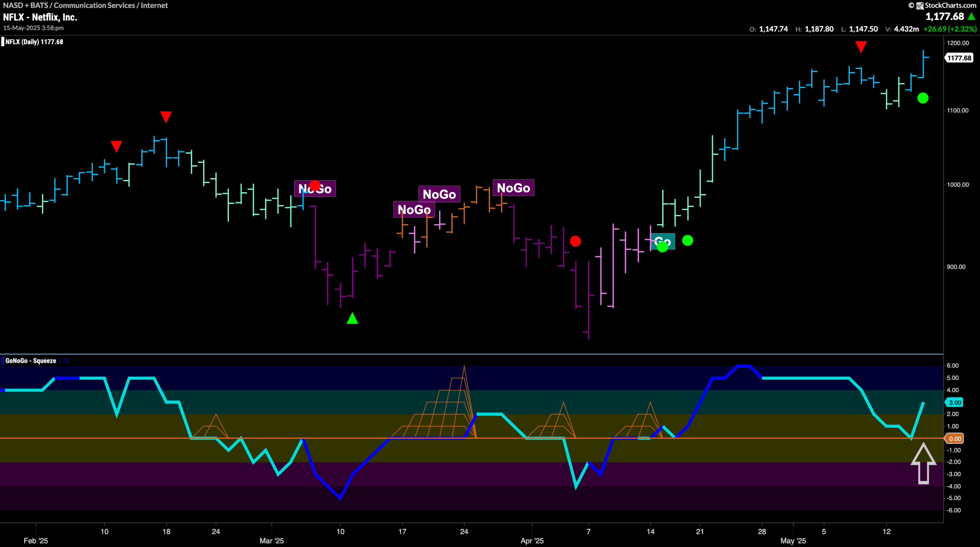
Task: Click the green circle right of the Go label
Action: 687,240
